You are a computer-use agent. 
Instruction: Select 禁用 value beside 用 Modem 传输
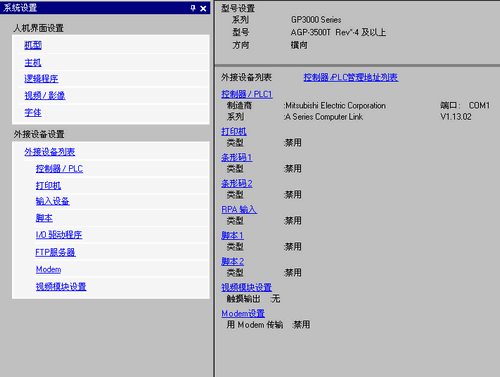[x=301, y=325]
